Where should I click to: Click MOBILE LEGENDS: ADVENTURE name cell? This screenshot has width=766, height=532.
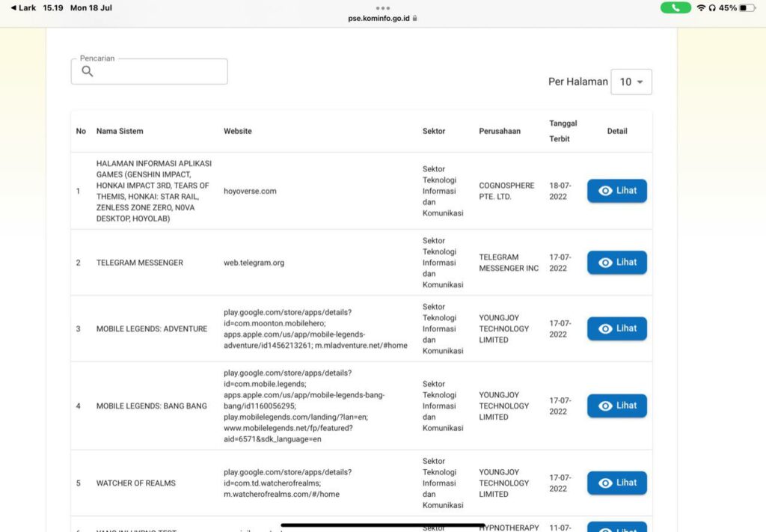click(152, 328)
